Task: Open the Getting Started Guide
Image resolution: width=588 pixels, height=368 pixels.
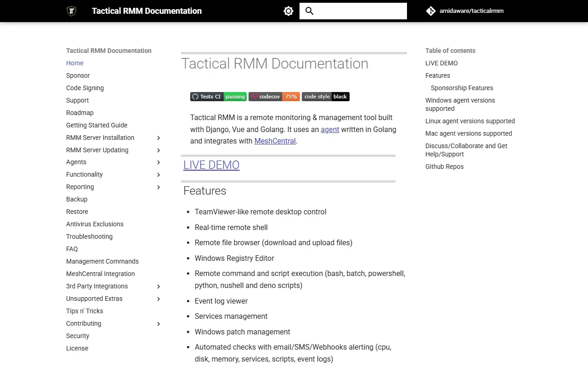Action: 97,125
